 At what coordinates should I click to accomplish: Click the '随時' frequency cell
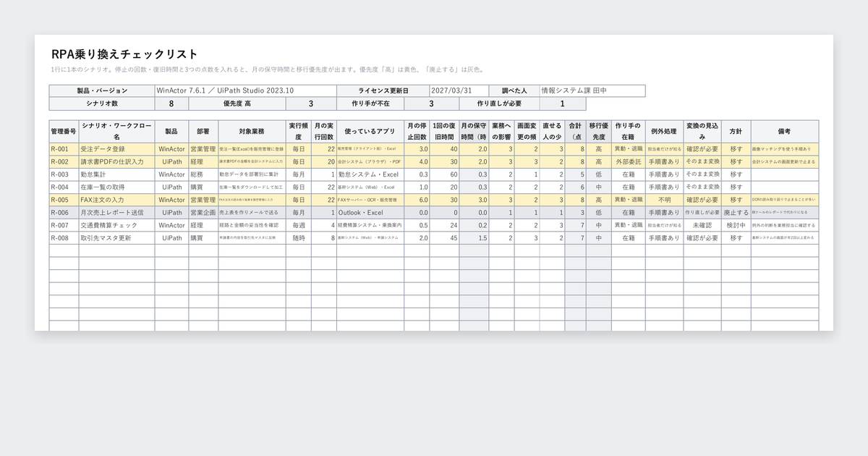[x=299, y=237]
